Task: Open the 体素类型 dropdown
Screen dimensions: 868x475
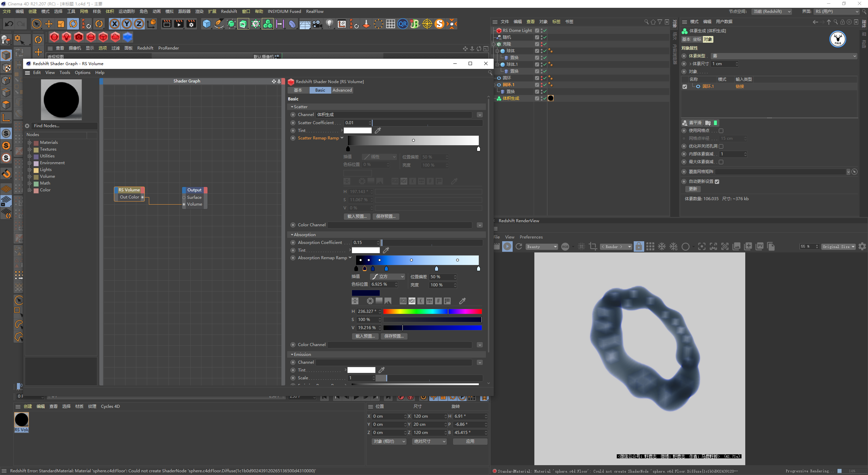Action: coord(783,56)
